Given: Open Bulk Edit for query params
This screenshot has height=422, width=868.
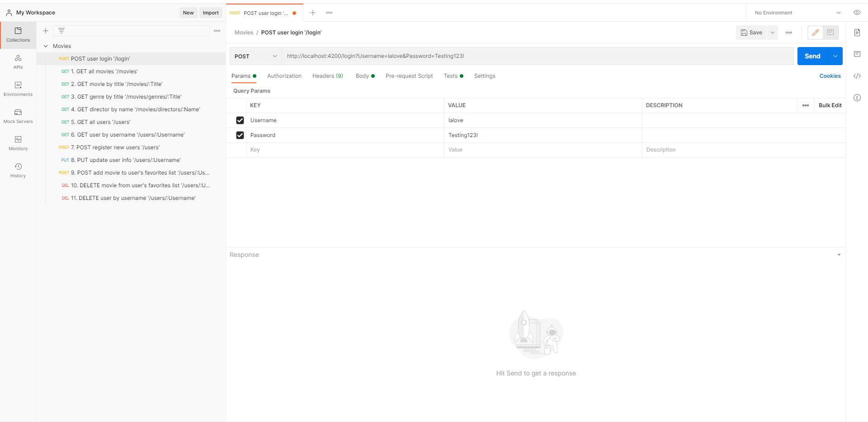Looking at the screenshot, I should (829, 105).
